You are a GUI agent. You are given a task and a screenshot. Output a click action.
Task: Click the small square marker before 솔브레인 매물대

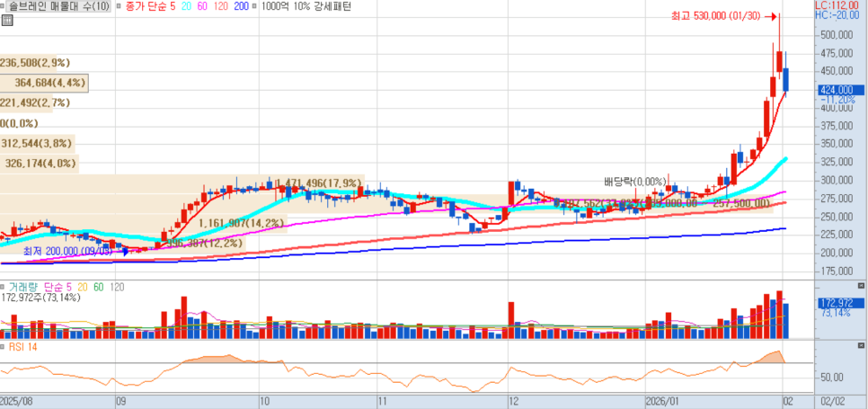4,7
